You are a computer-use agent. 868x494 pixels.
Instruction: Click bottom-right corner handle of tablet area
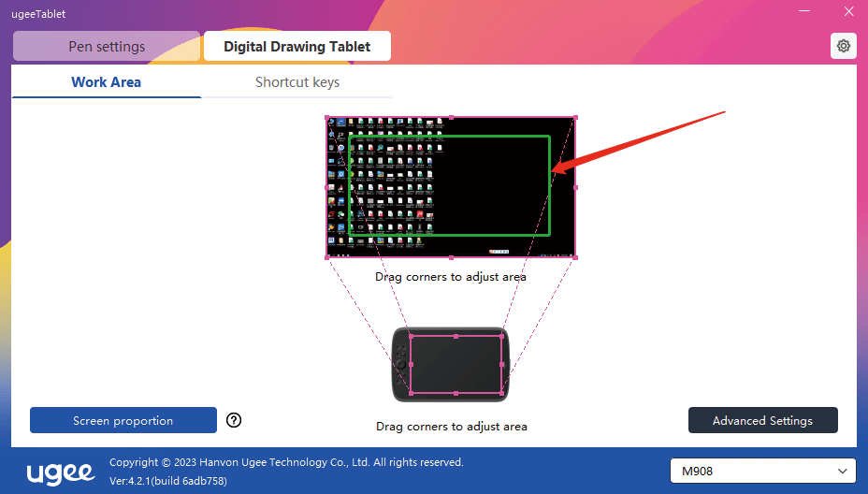502,393
